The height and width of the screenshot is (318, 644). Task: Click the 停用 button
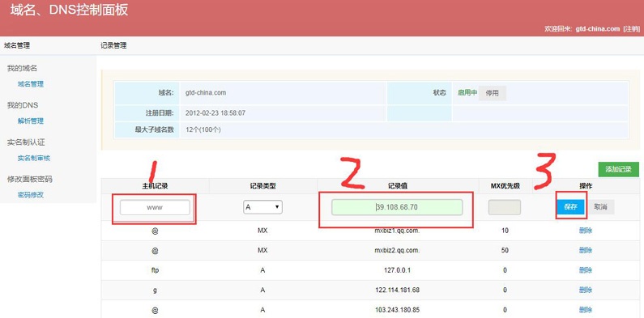pyautogui.click(x=493, y=93)
